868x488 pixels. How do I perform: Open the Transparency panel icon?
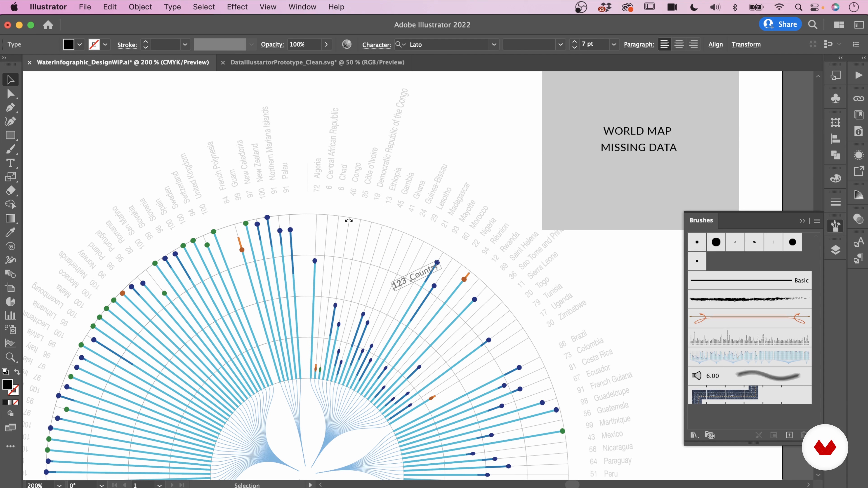859,219
